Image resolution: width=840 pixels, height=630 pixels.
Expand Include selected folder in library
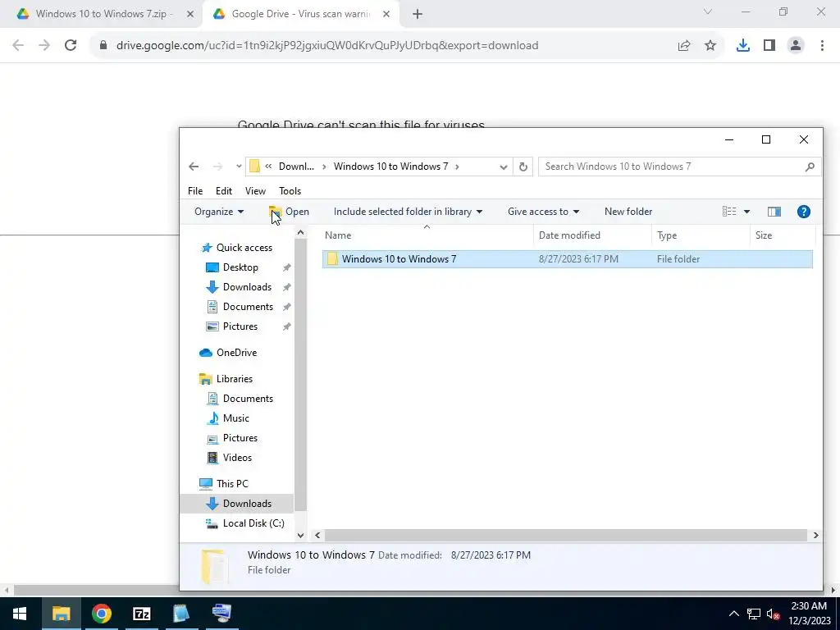coord(408,212)
